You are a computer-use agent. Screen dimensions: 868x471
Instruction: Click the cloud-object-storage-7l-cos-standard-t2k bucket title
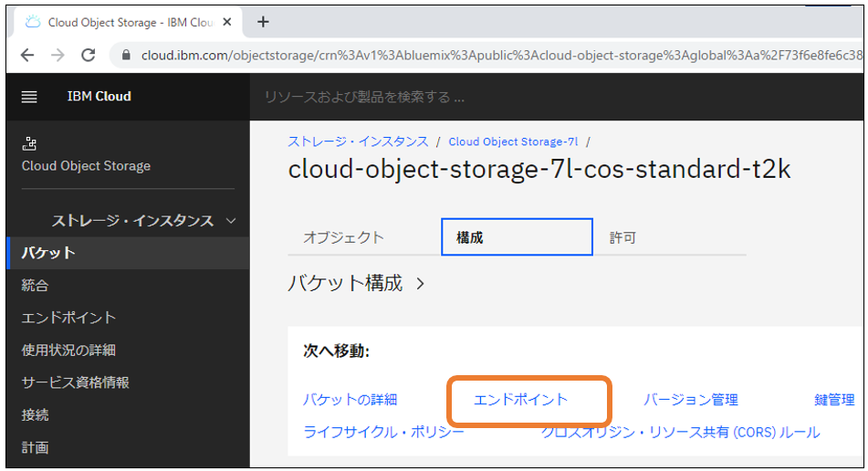click(539, 170)
